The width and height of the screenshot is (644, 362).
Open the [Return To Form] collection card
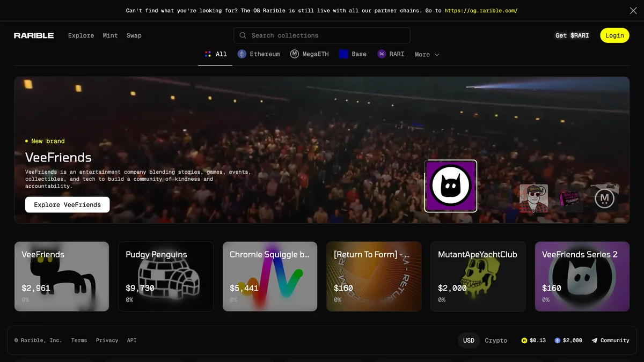(374, 276)
